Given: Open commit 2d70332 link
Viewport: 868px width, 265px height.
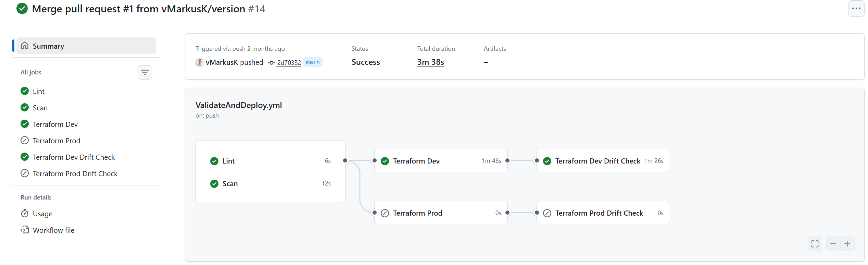Looking at the screenshot, I should [289, 63].
